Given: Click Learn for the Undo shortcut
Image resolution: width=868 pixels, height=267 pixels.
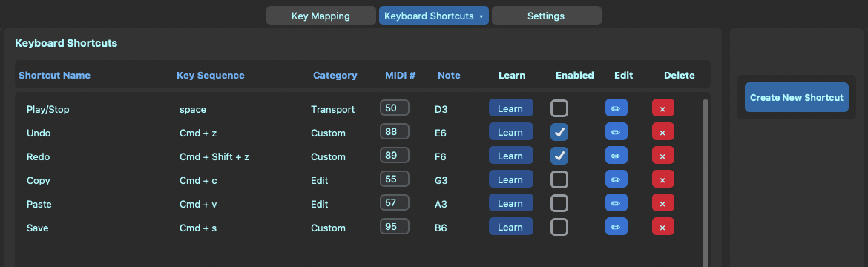Looking at the screenshot, I should click(510, 132).
